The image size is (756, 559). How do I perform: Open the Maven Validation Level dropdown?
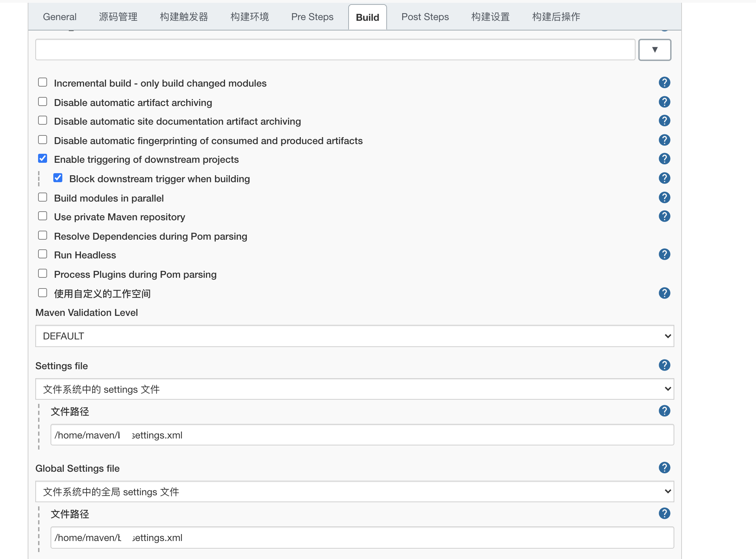354,336
